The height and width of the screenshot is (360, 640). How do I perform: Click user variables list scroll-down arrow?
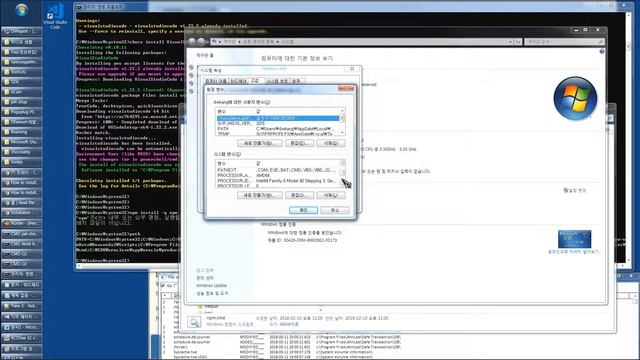pyautogui.click(x=342, y=133)
